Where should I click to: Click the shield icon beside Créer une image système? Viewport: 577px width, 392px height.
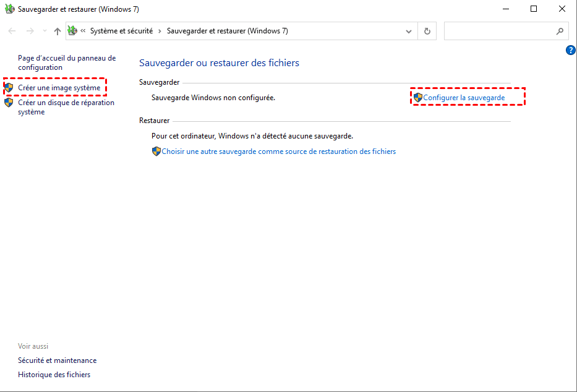point(9,88)
